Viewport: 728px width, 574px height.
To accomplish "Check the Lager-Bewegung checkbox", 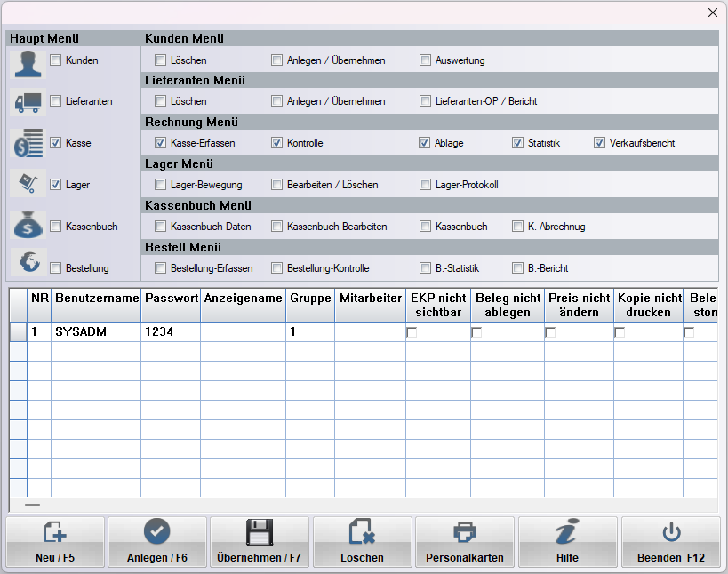I will [x=161, y=184].
